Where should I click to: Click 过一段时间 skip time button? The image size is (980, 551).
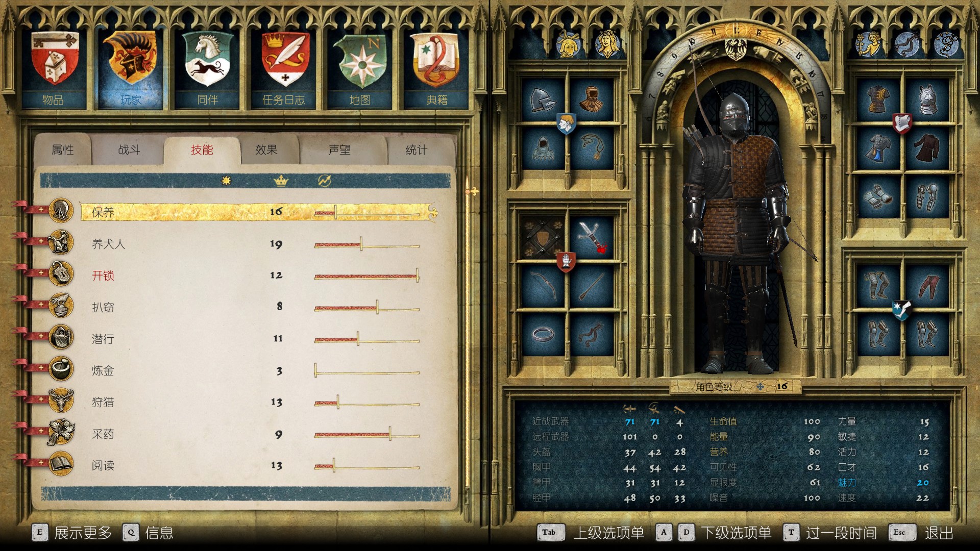pyautogui.click(x=830, y=533)
